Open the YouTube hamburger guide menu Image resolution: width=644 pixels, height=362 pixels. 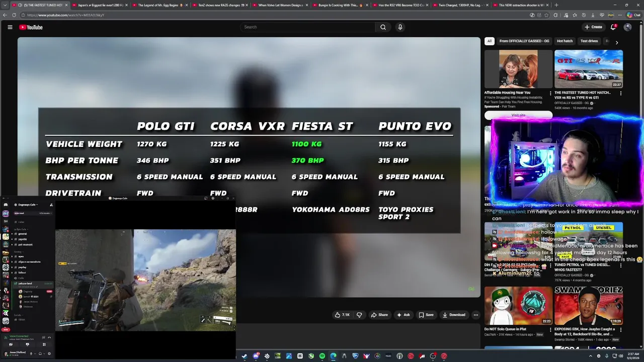tap(10, 27)
